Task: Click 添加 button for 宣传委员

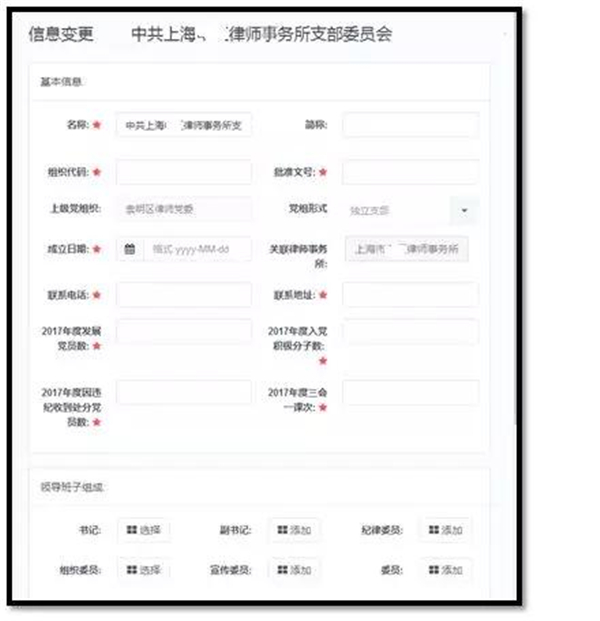Action: coord(294,570)
